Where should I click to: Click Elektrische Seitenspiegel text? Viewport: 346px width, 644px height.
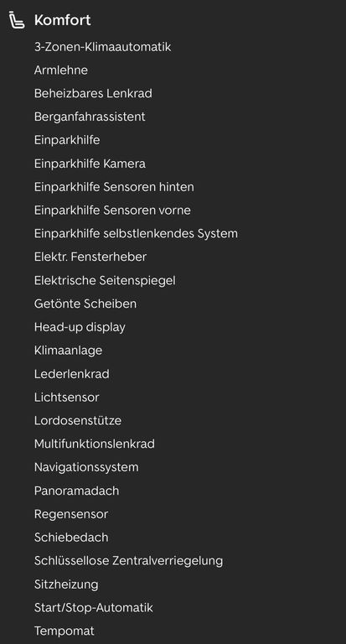coord(105,281)
